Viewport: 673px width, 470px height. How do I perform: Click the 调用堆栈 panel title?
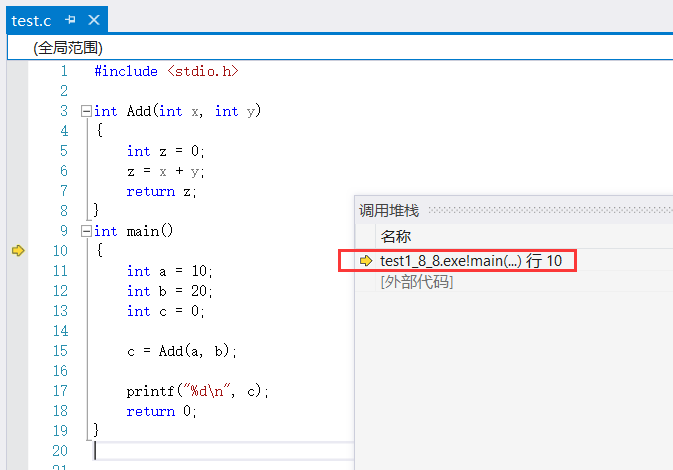tap(389, 211)
